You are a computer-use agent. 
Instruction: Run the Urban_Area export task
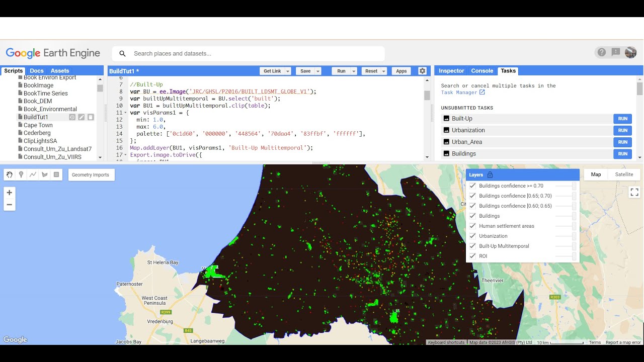(622, 142)
